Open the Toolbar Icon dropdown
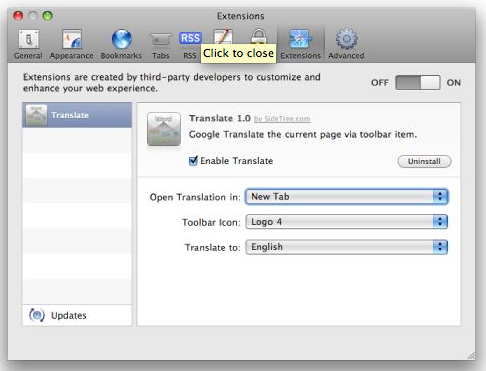The image size is (486, 371). click(347, 222)
